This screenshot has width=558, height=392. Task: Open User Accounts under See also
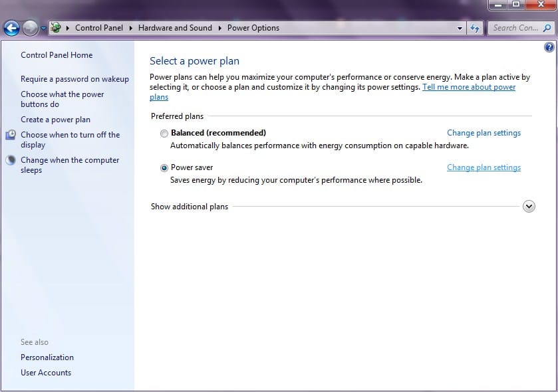[46, 373]
